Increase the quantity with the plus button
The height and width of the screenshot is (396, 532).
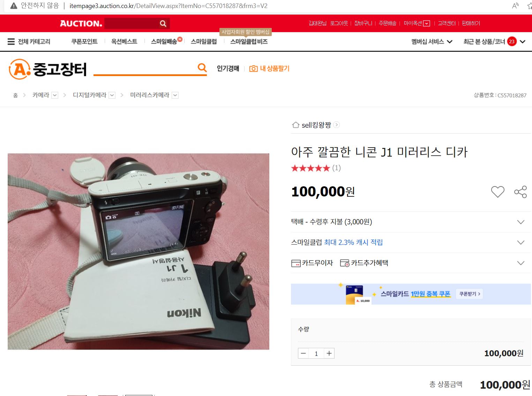tap(329, 353)
